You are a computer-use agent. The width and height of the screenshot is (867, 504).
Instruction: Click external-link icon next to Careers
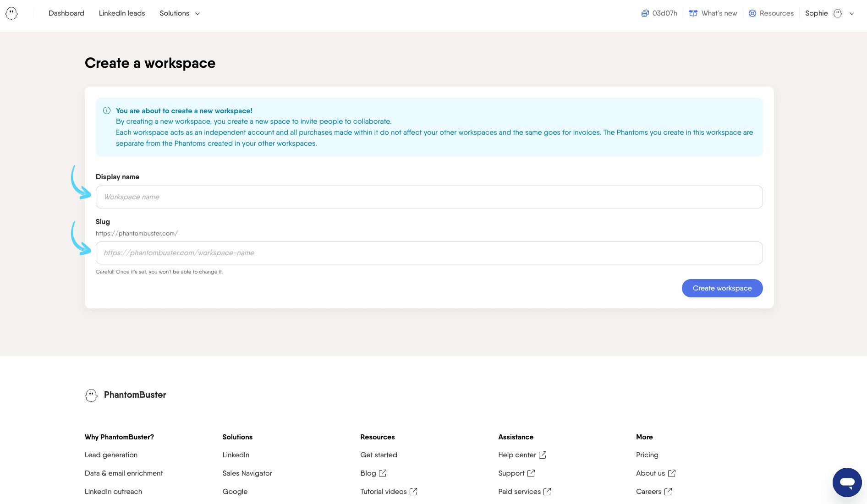(x=668, y=492)
